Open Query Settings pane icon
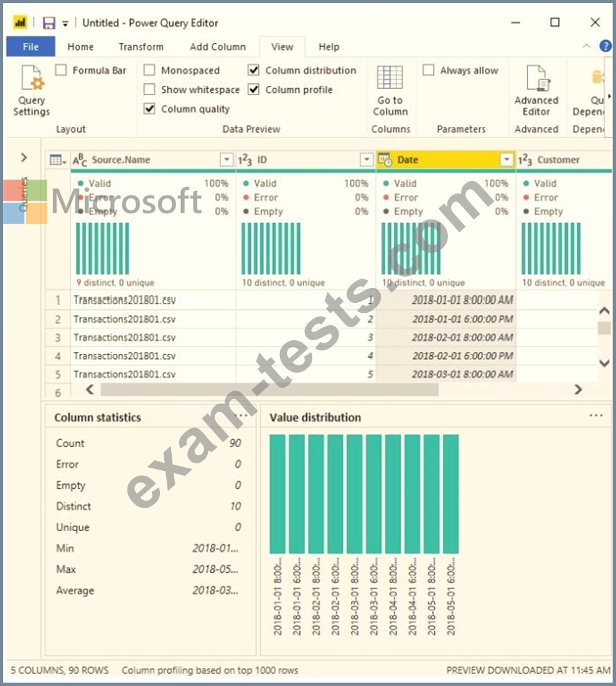Image resolution: width=616 pixels, height=686 pixels. [31, 81]
